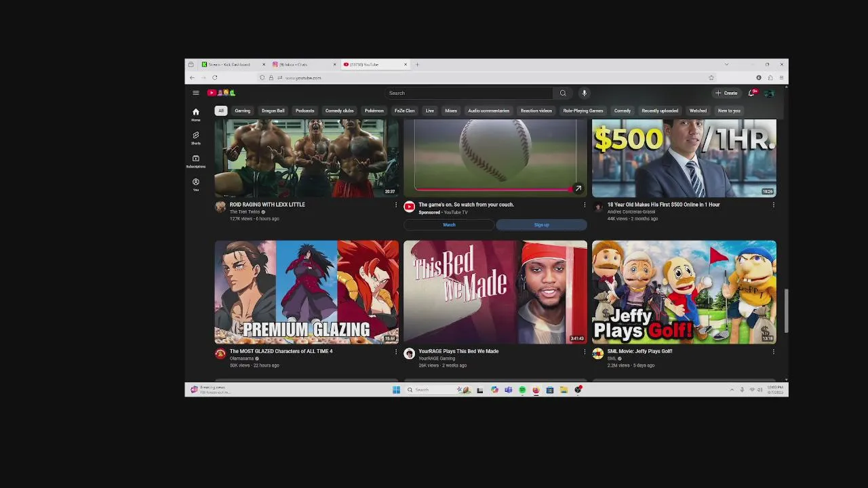Select the Watched filter chip
Viewport: 868px width, 488px height.
[698, 110]
